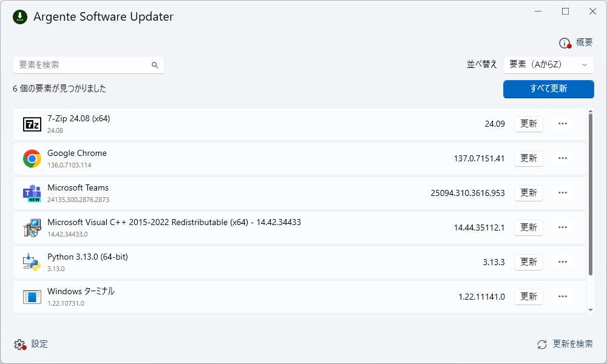607x364 pixels.
Task: Maximize the Argente Software Updater window
Action: pos(565,11)
